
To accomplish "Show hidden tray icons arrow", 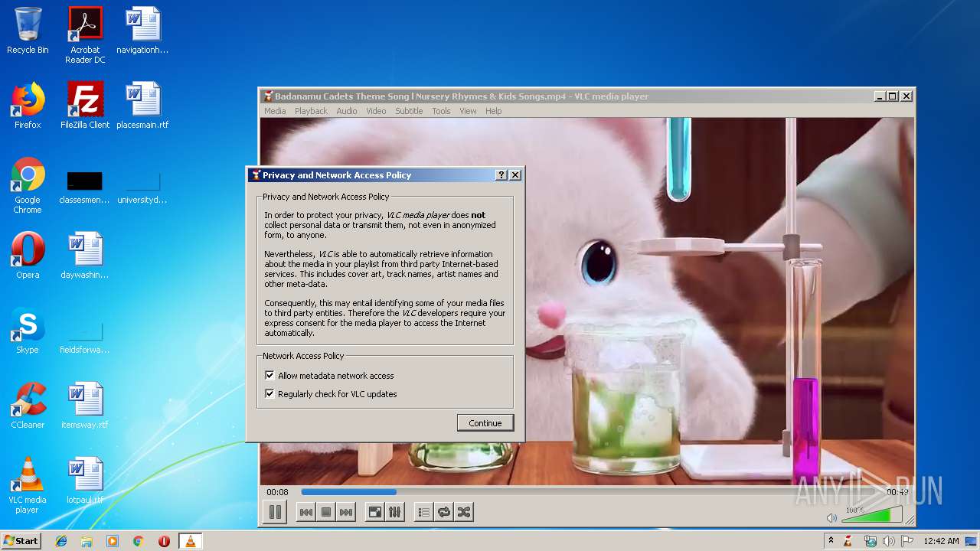I will 831,541.
